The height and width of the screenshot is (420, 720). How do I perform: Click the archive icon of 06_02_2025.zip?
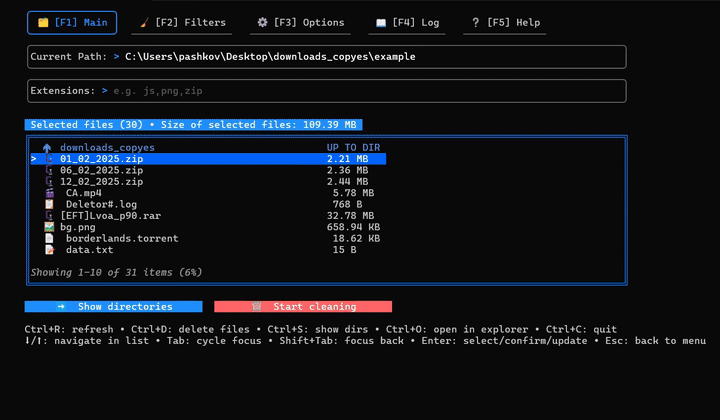[x=49, y=170]
